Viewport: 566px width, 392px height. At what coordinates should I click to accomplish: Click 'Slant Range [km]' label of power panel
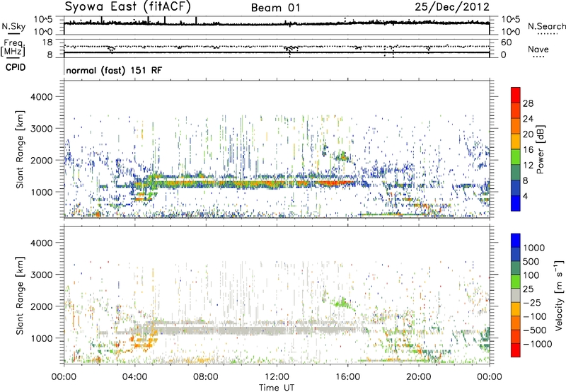coord(20,149)
